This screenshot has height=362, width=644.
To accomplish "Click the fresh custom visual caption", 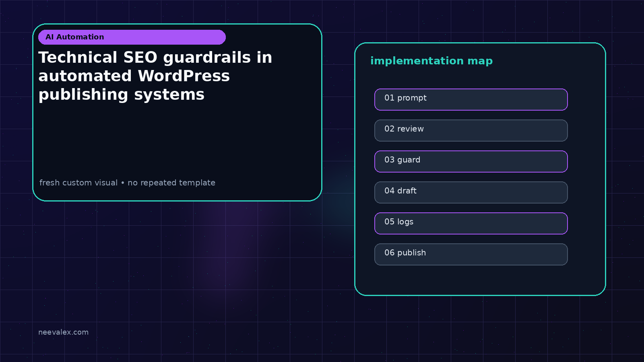I will pos(127,183).
